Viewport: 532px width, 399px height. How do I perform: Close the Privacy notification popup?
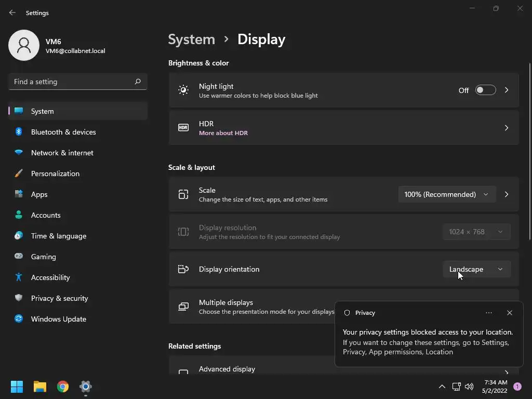point(510,313)
